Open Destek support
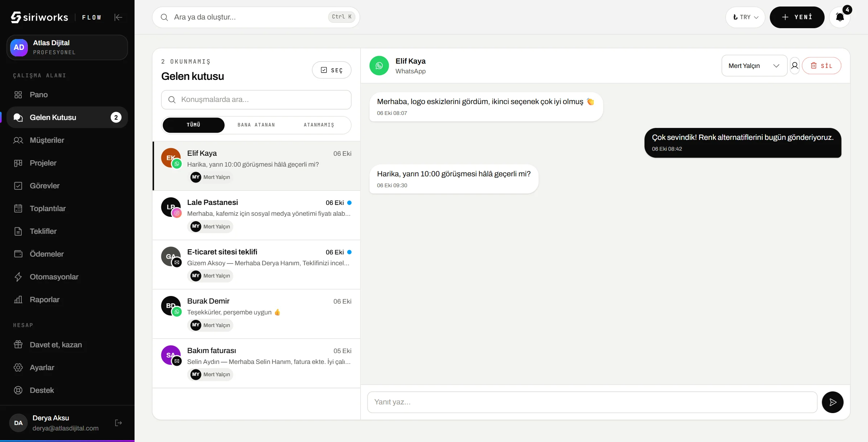 (x=67, y=390)
